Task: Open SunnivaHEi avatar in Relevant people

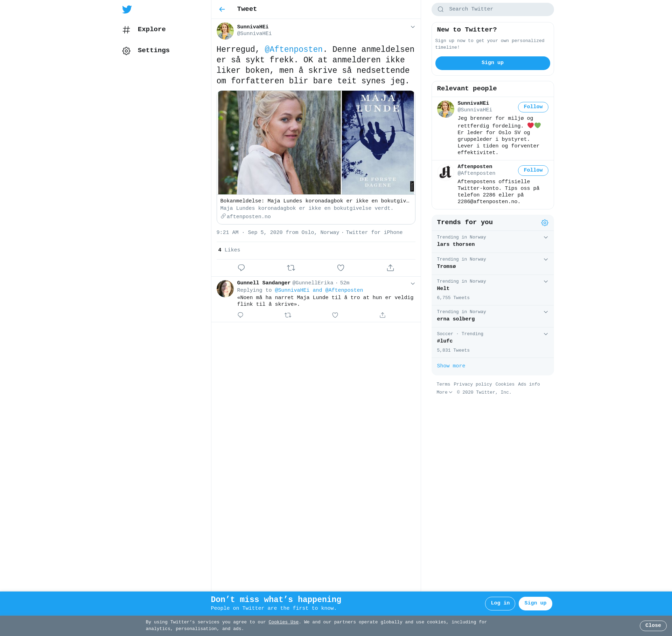Action: click(x=446, y=109)
